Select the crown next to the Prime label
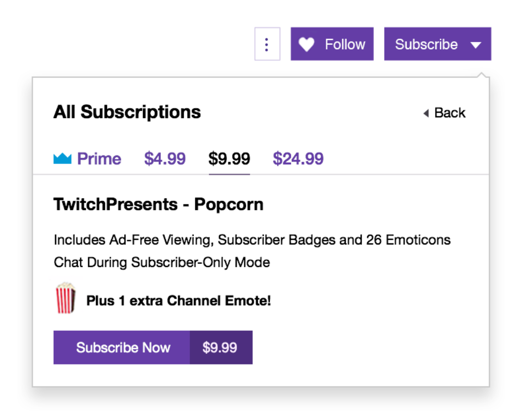The image size is (522, 420). (62, 158)
